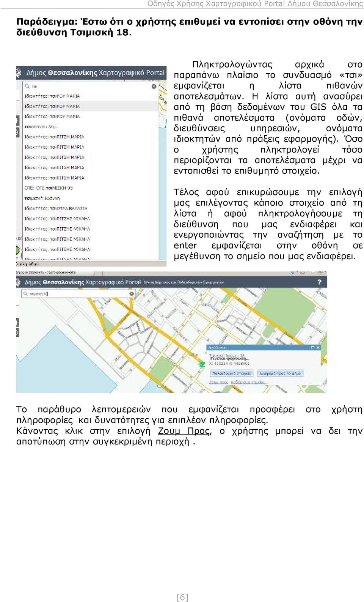This screenshot has width=364, height=602.
Task: Clear the 'τσι' search box with the X icon
Action: pyautogui.click(x=154, y=87)
